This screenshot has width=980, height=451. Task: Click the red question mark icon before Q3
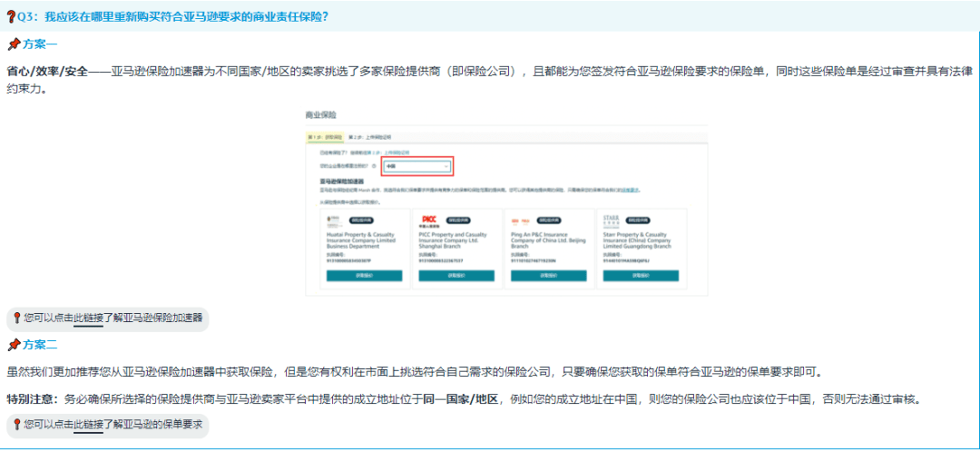pos(11,17)
